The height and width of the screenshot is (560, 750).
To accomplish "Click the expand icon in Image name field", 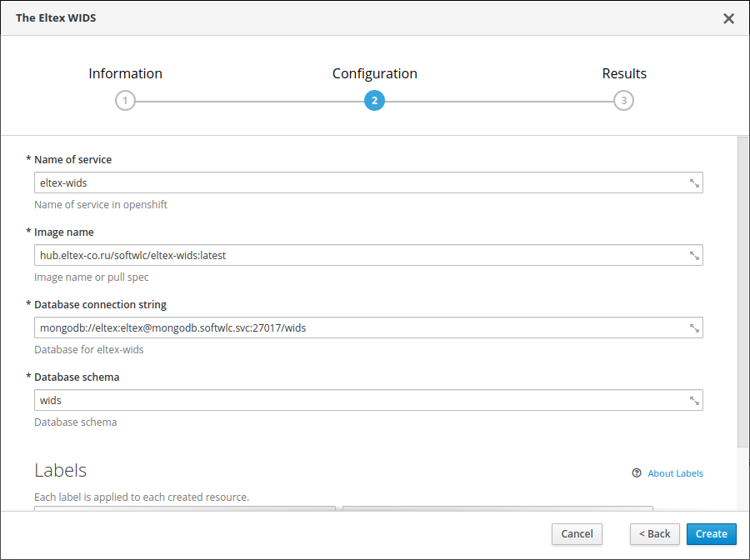I will pos(694,256).
